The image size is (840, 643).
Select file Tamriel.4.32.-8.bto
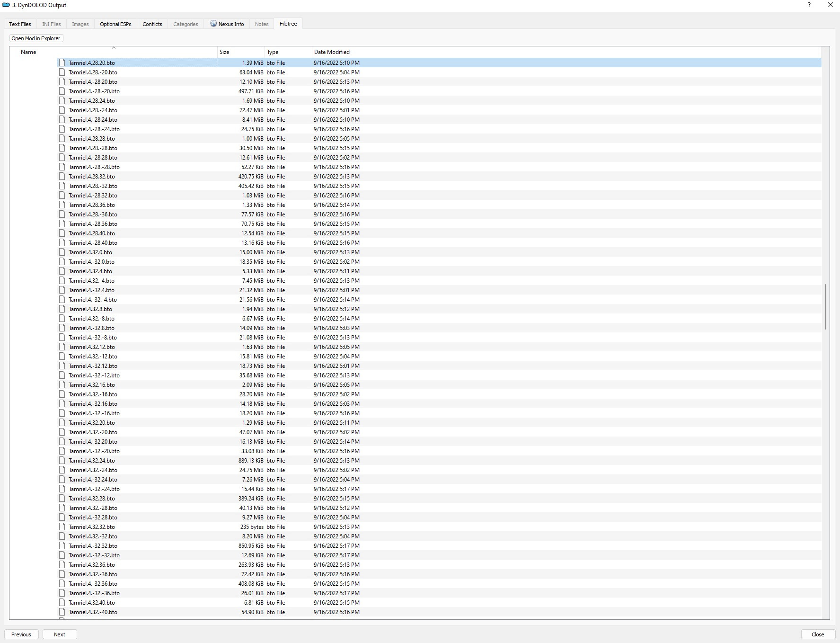pyautogui.click(x=91, y=318)
